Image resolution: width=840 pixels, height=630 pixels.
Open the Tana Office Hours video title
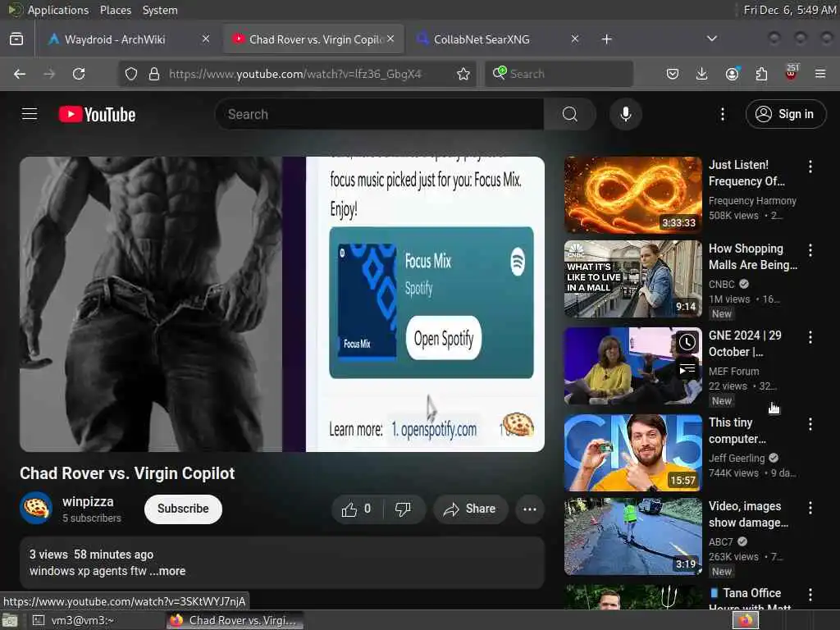pyautogui.click(x=750, y=600)
